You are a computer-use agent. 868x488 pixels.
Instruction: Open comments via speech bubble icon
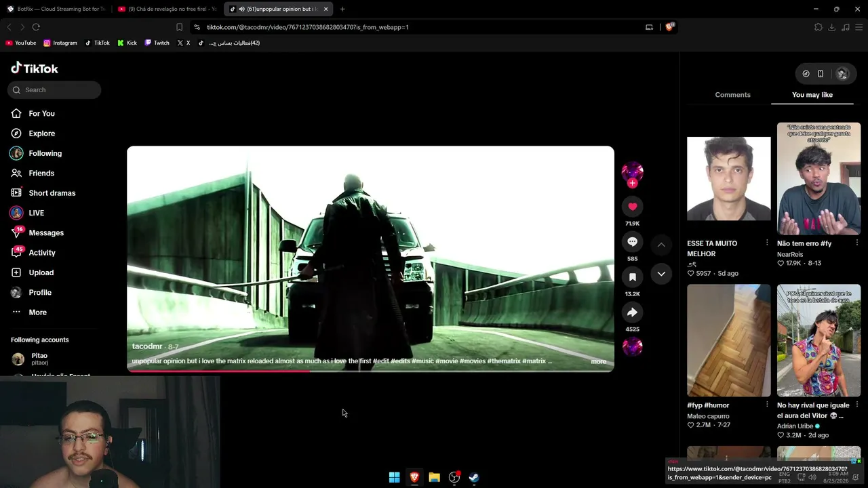coord(632,242)
